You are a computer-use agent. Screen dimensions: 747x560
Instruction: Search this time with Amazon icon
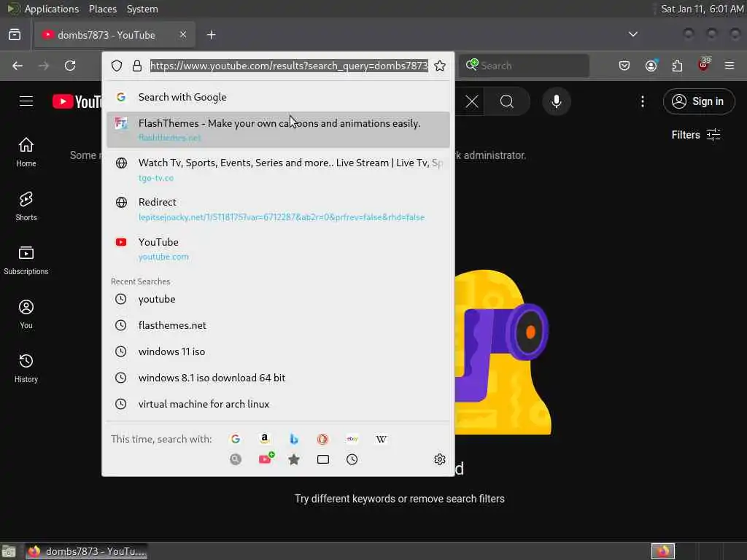pyautogui.click(x=265, y=439)
